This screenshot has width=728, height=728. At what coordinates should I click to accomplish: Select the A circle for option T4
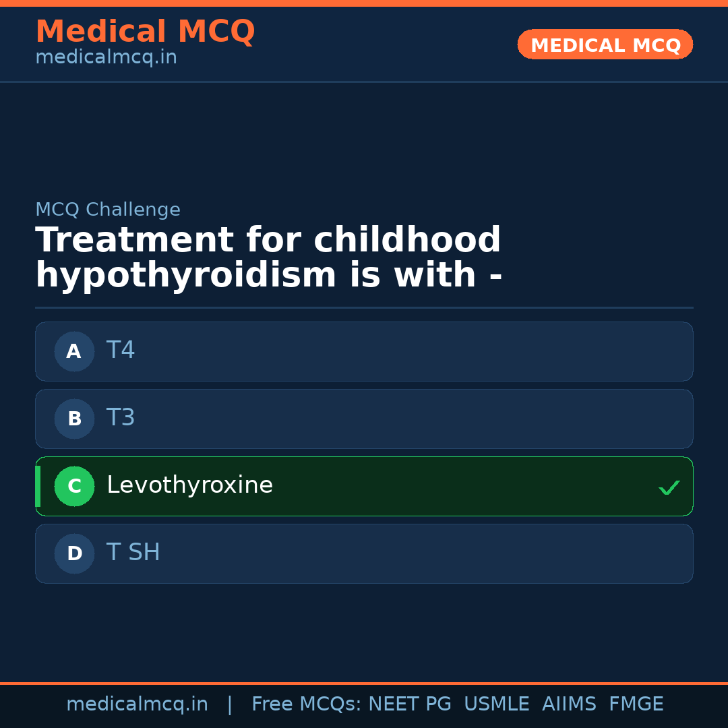point(74,351)
